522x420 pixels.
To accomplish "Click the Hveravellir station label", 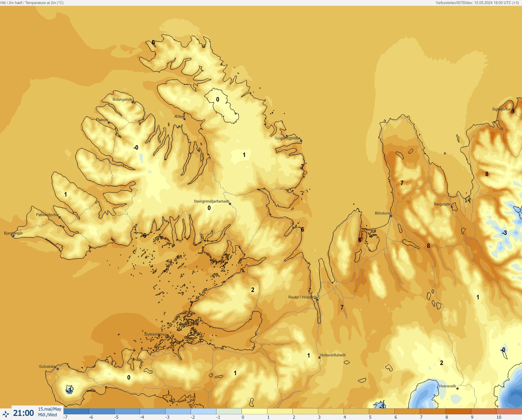I will point(448,386).
